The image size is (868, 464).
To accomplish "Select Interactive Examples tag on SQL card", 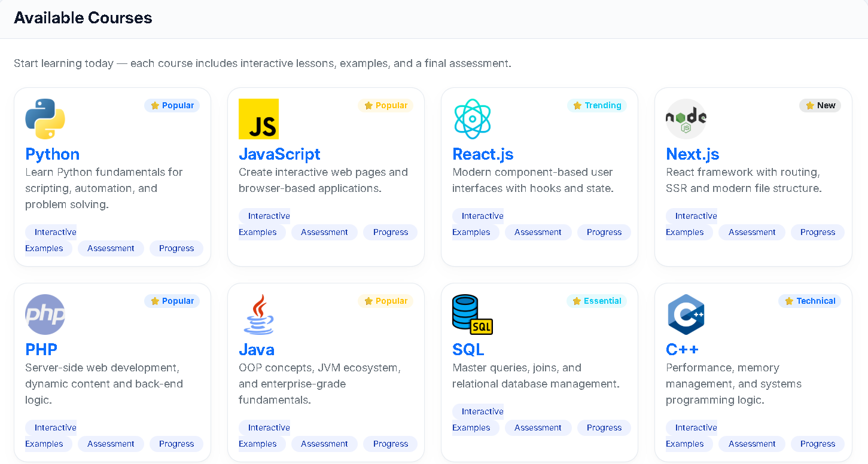I will tap(477, 420).
